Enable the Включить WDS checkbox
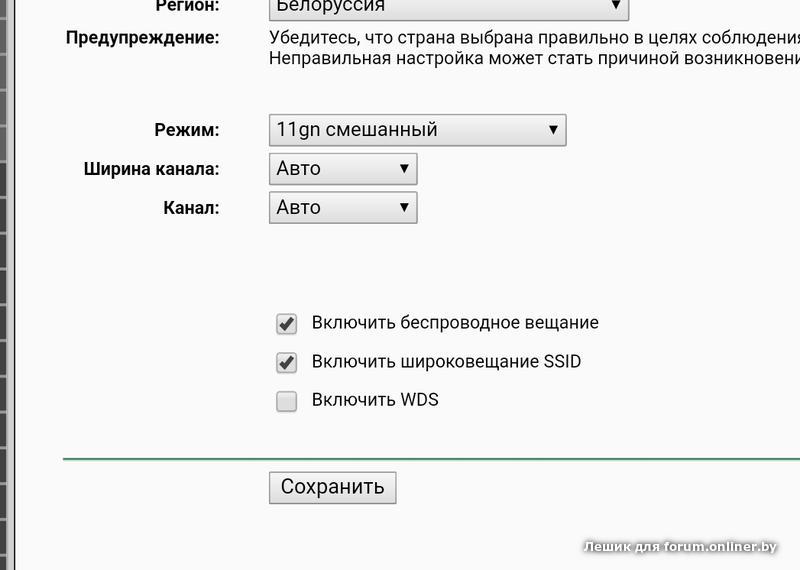Screen dimensions: 800x570 [287, 402]
